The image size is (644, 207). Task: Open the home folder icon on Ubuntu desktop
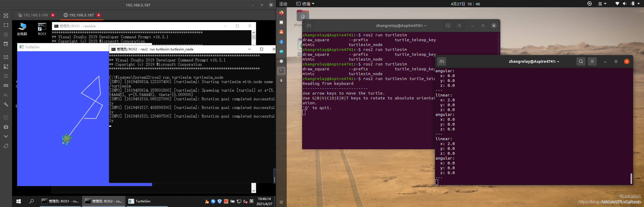(303, 16)
